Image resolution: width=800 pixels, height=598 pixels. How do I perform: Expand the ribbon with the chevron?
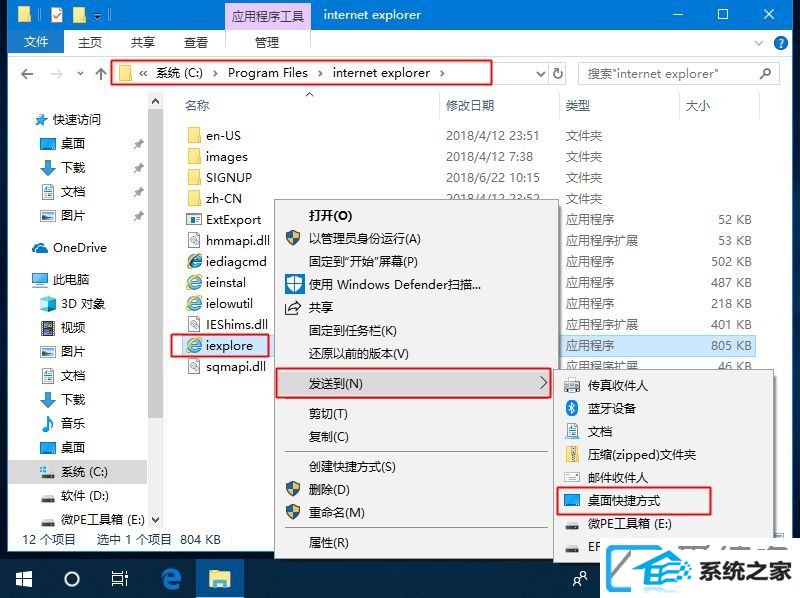tap(759, 43)
